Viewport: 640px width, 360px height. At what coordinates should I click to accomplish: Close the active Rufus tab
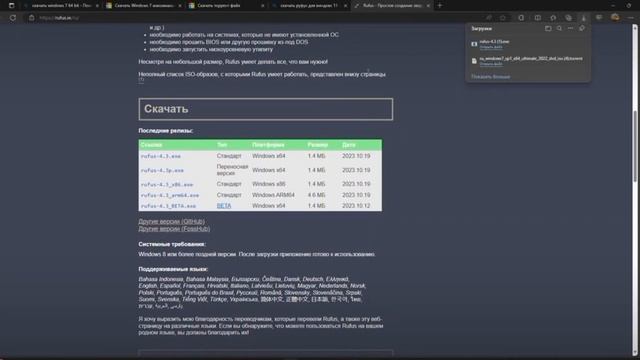coord(428,6)
